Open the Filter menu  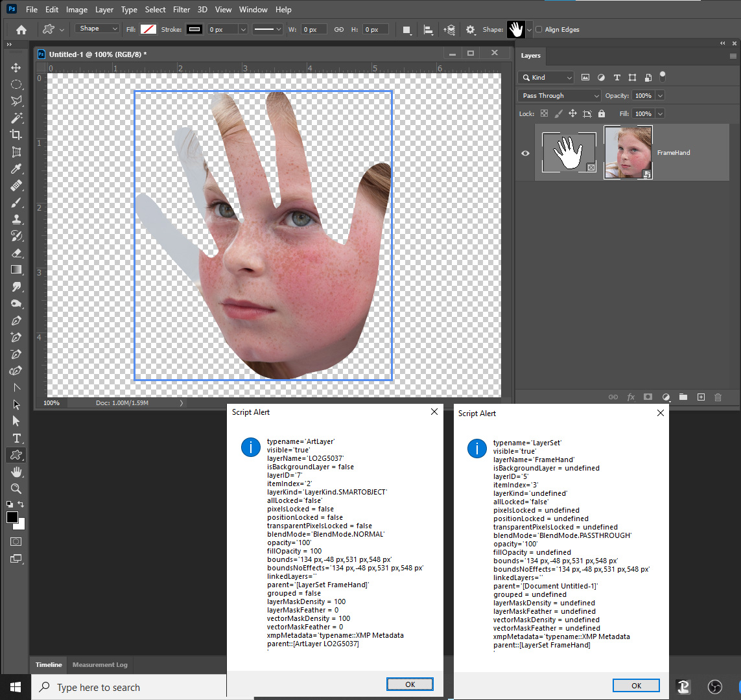pos(182,9)
